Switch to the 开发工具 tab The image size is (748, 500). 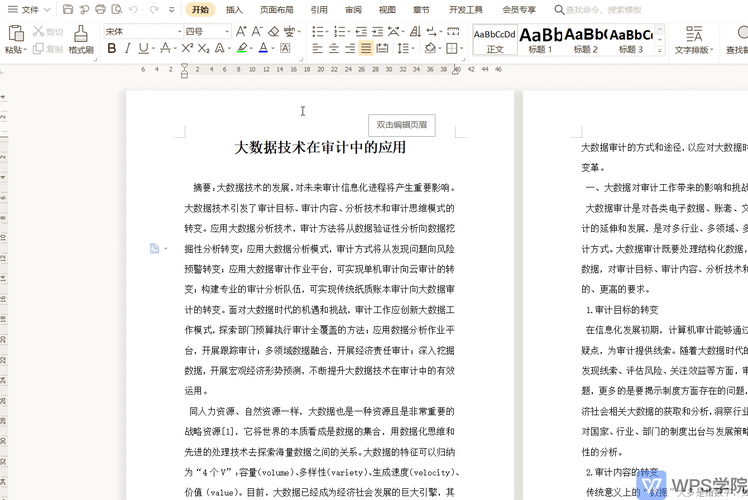pyautogui.click(x=466, y=10)
